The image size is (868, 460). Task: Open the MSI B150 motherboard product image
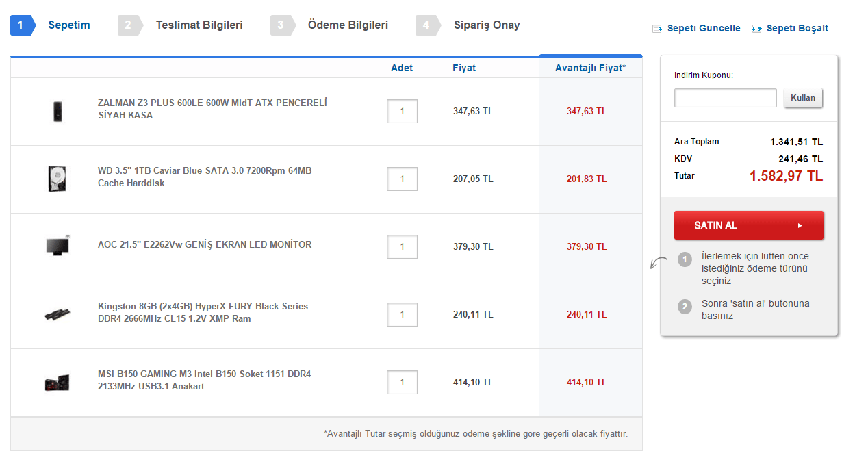point(57,382)
